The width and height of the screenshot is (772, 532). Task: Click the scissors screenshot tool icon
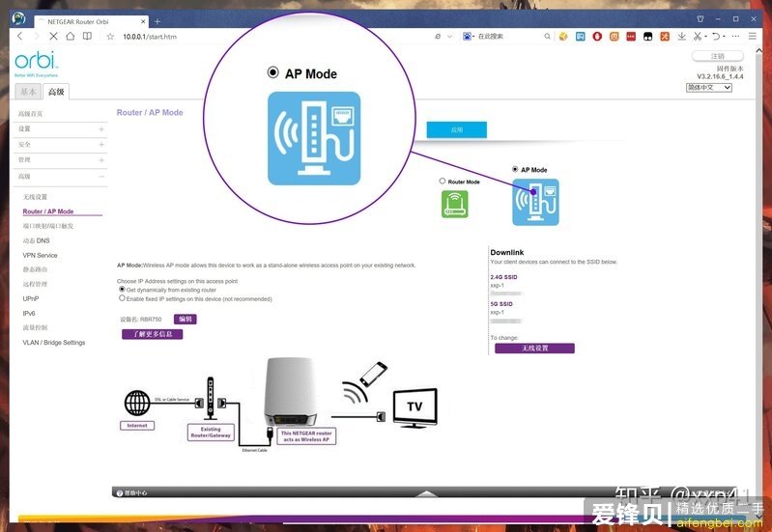point(698,36)
